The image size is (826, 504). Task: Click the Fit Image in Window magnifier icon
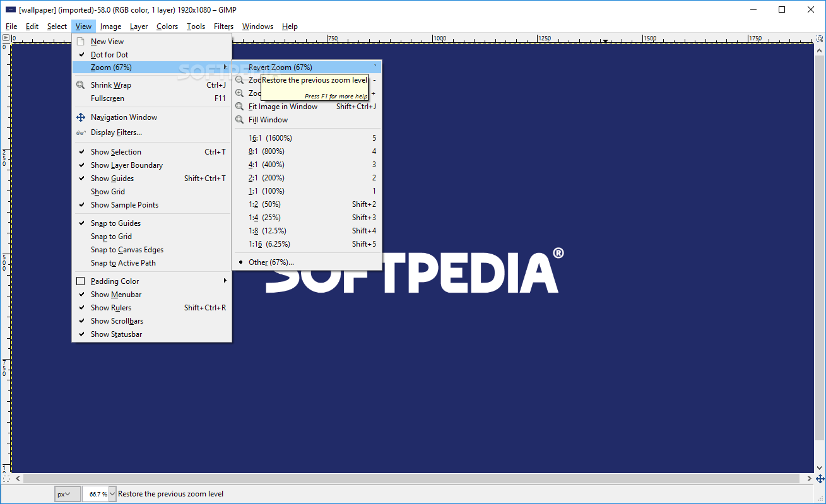point(239,107)
